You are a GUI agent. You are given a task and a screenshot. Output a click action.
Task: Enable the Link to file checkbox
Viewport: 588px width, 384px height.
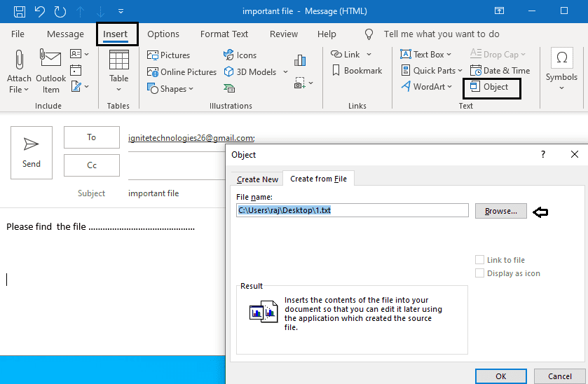tap(479, 259)
